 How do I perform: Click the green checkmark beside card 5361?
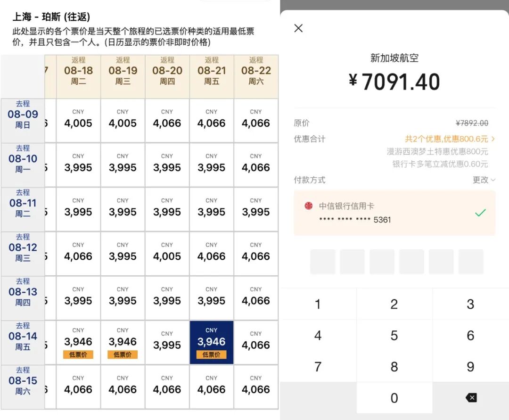coord(480,212)
